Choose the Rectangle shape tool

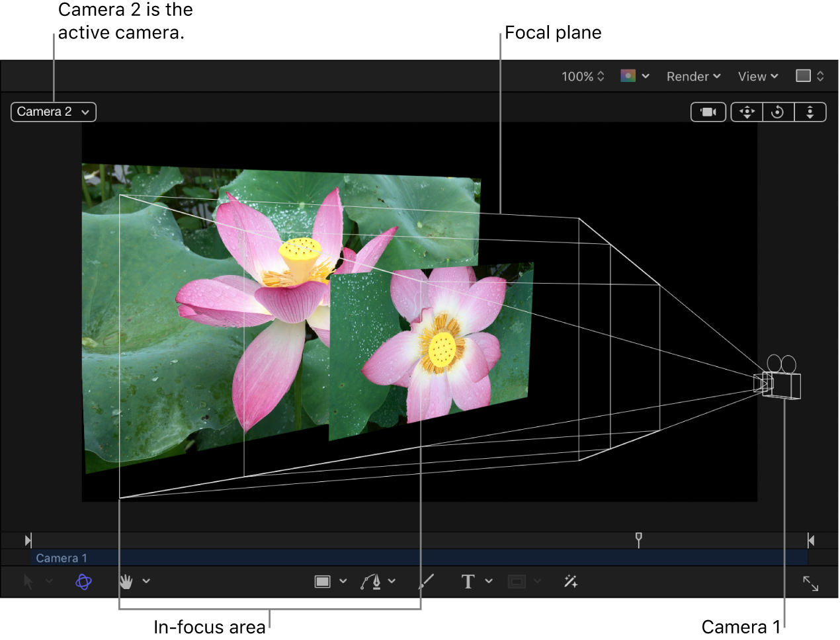[323, 582]
